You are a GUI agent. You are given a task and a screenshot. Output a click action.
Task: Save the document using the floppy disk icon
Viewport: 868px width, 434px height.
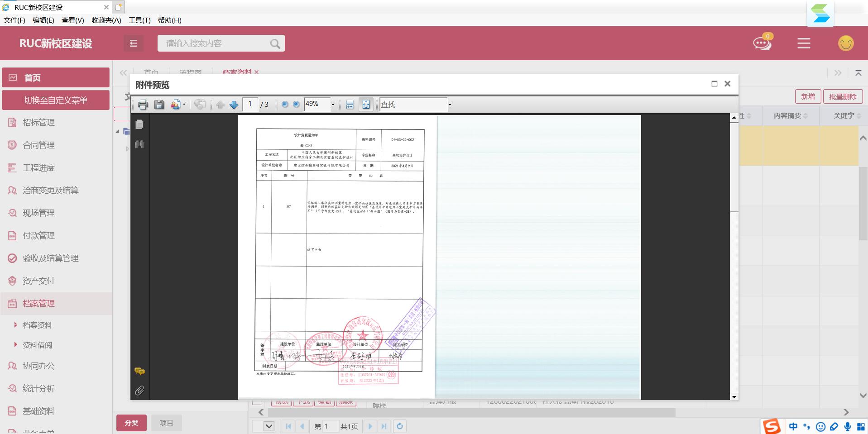pos(159,105)
